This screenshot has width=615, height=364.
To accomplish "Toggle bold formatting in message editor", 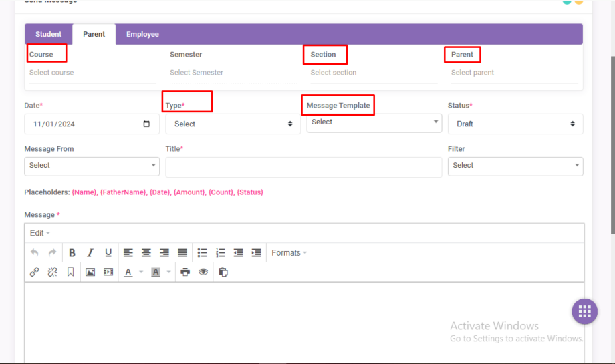I will click(x=72, y=253).
